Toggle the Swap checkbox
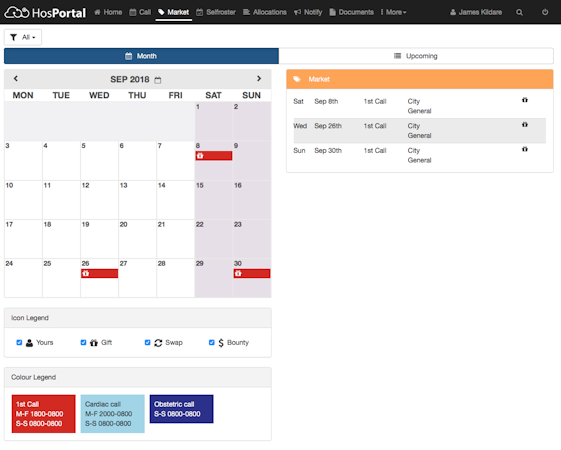 tap(147, 343)
